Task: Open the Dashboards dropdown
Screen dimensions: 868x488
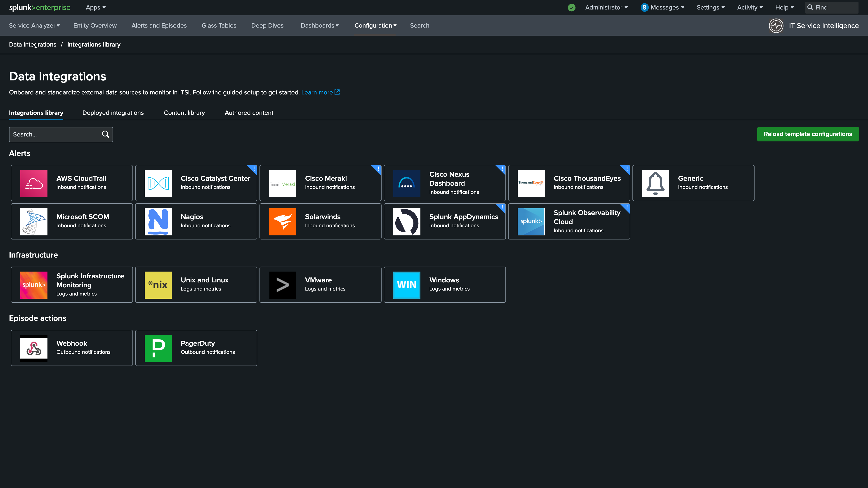Action: coord(320,26)
